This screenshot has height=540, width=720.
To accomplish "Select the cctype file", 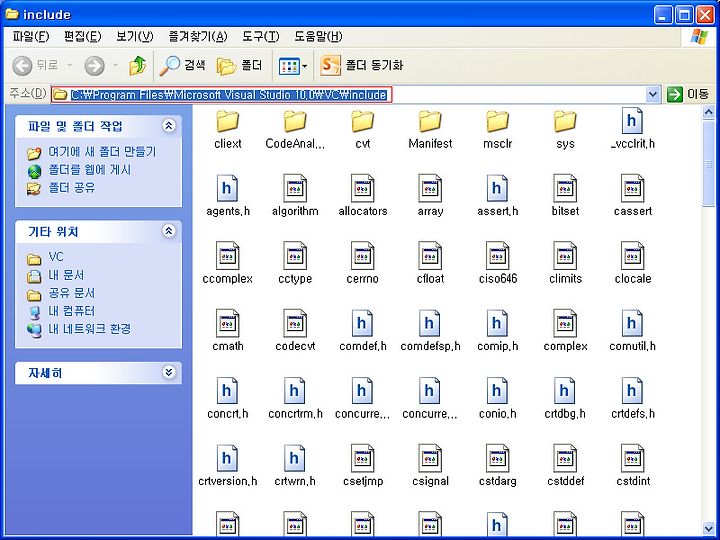I will tap(295, 264).
